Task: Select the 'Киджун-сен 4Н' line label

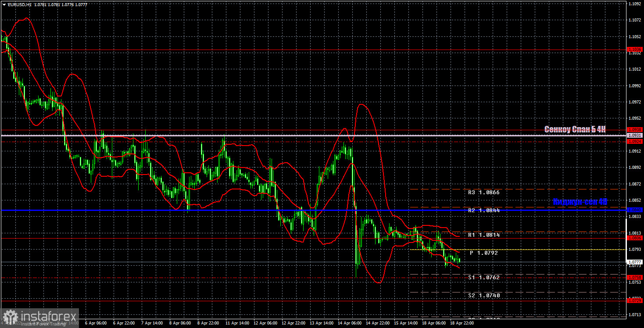Action: click(x=580, y=202)
